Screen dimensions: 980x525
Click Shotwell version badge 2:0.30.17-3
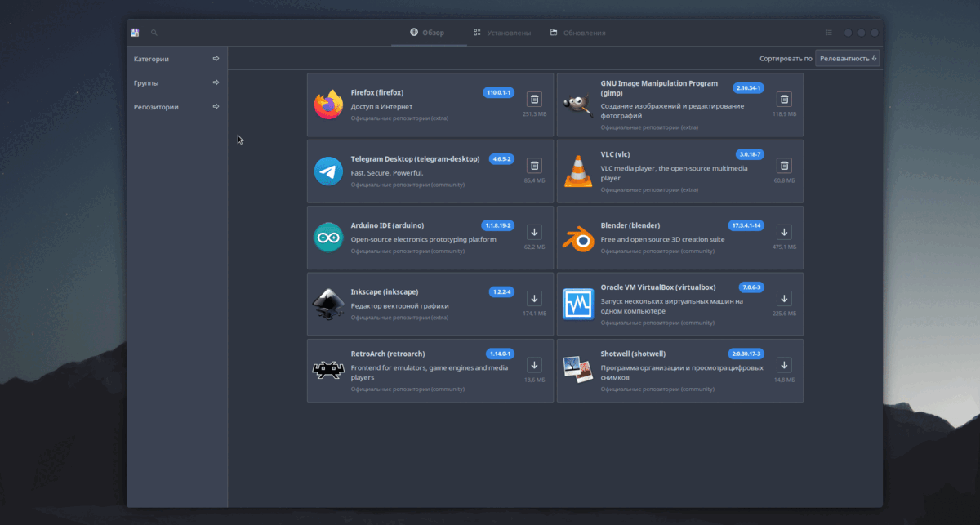[x=746, y=354]
